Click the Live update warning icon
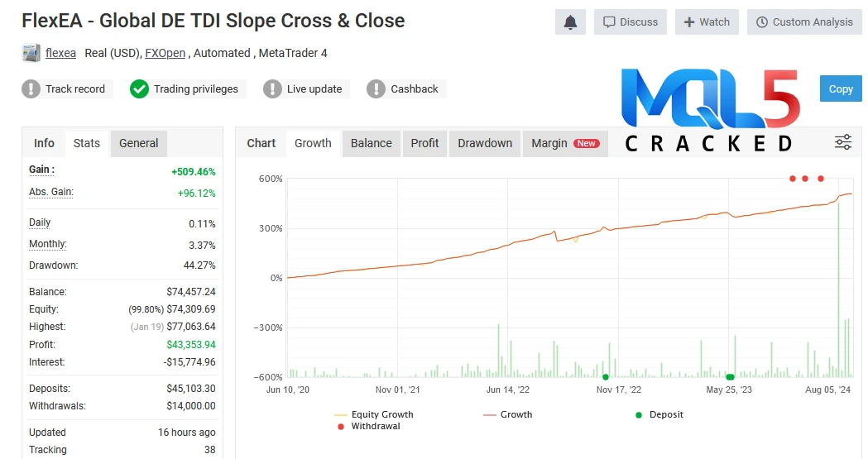This screenshot has height=459, width=868. click(x=272, y=89)
